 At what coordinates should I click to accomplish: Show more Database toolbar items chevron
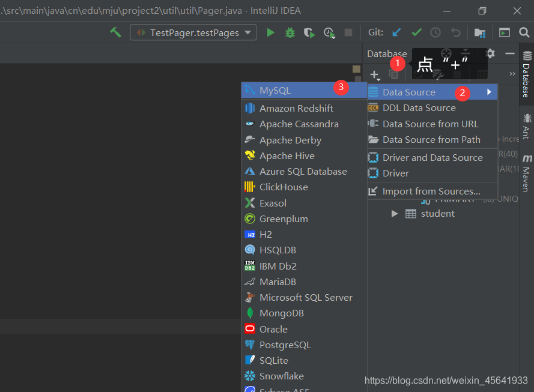512,74
